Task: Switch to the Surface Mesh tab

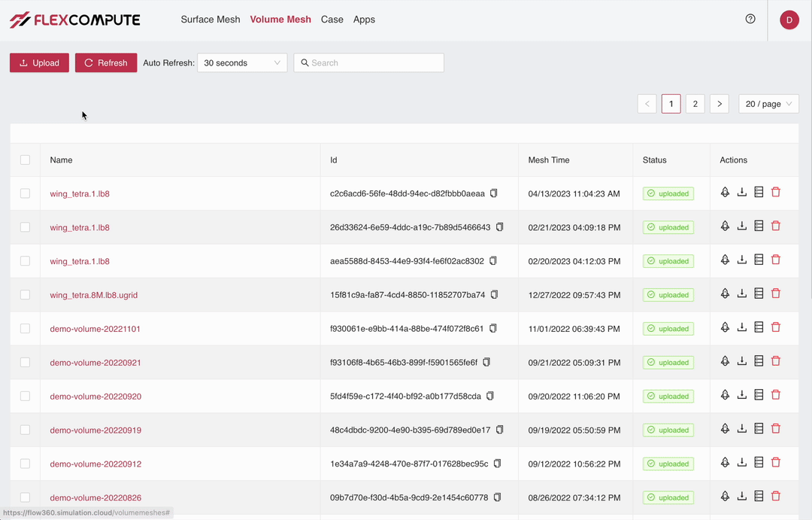Action: coord(211,20)
